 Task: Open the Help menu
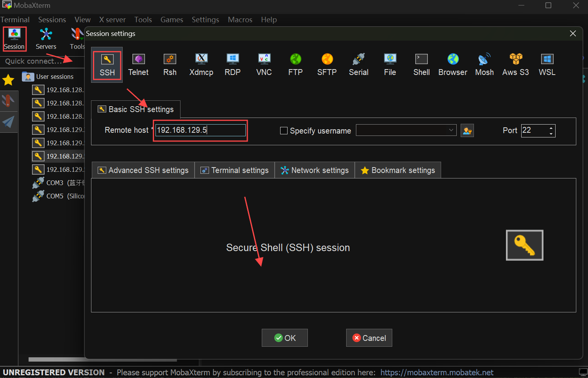269,20
